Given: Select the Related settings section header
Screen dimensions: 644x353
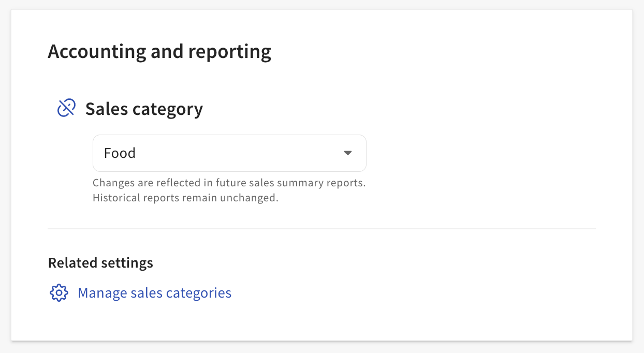Looking at the screenshot, I should tap(100, 262).
